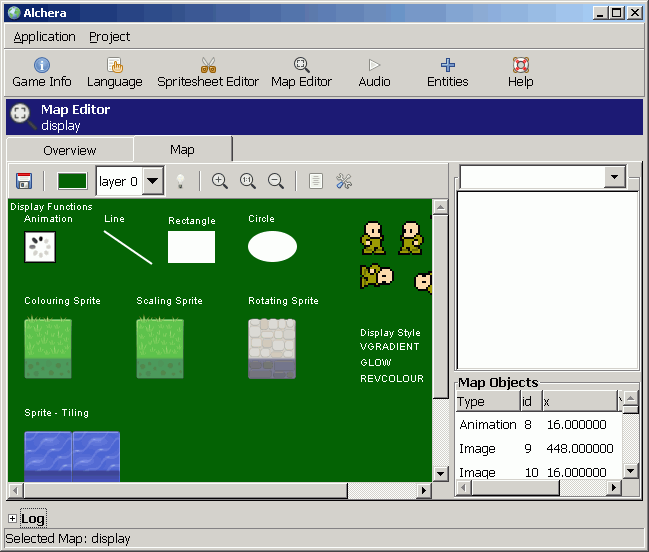The height and width of the screenshot is (552, 649).
Task: Click the zoom in magnifier icon
Action: point(219,181)
